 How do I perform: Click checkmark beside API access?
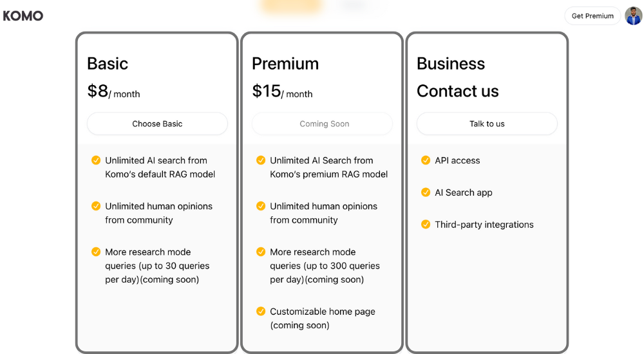426,160
